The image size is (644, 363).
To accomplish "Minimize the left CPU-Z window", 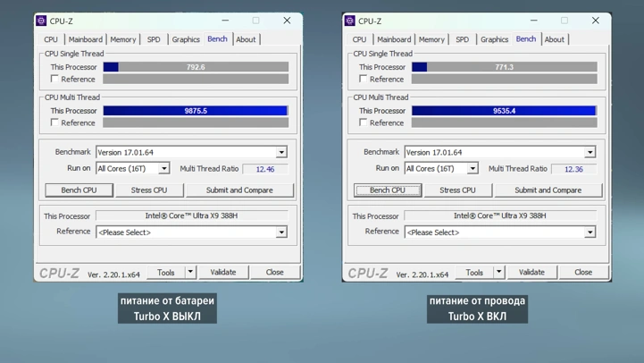I will 225,21.
